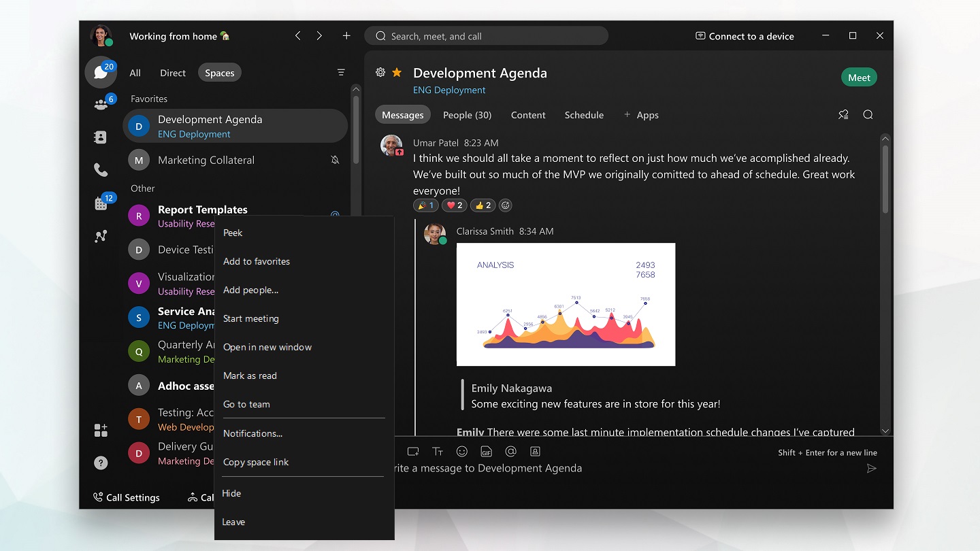Add an app with the + Apps tab

[641, 115]
